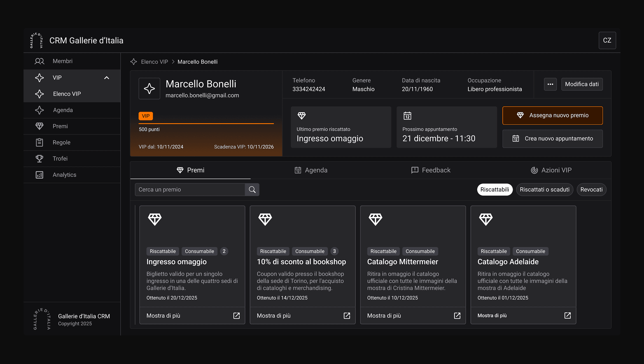644x364 pixels.
Task: Expand Mostra di più on bookshop discount card
Action: click(x=274, y=316)
